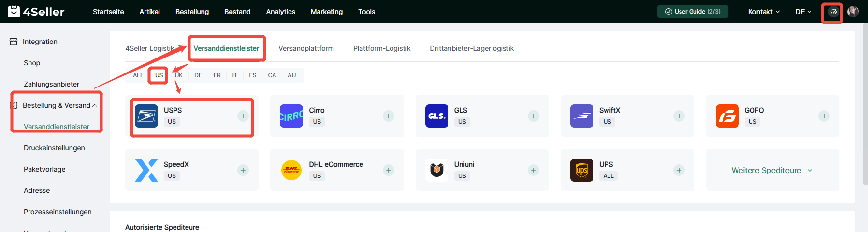Click the GLS carrier logo
This screenshot has height=232, width=868.
437,116
